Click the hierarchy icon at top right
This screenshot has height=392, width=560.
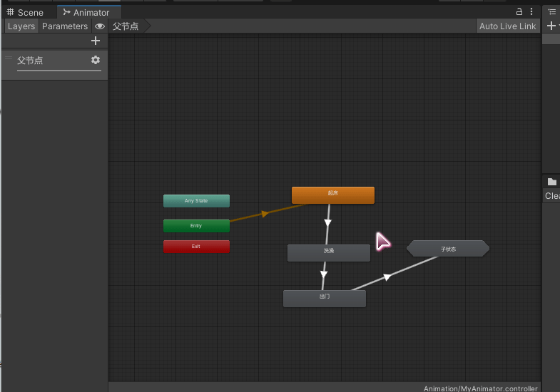(x=551, y=12)
